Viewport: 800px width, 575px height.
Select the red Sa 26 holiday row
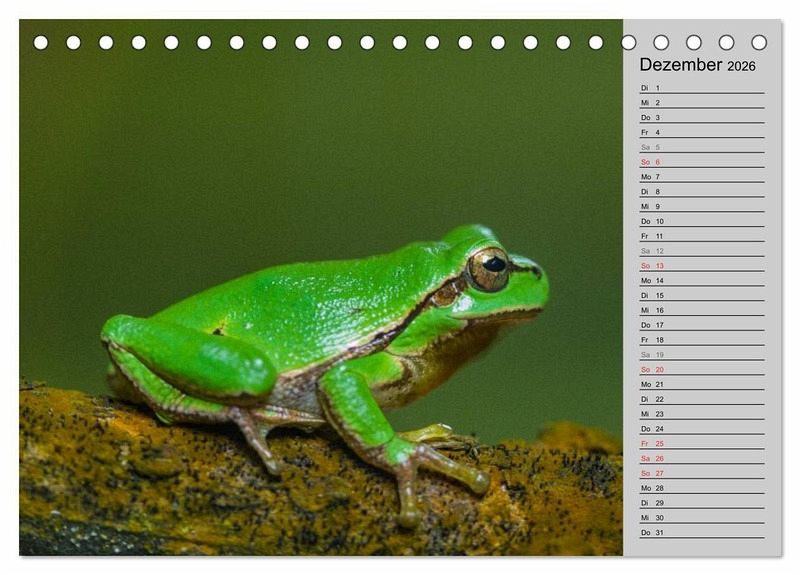(x=701, y=458)
